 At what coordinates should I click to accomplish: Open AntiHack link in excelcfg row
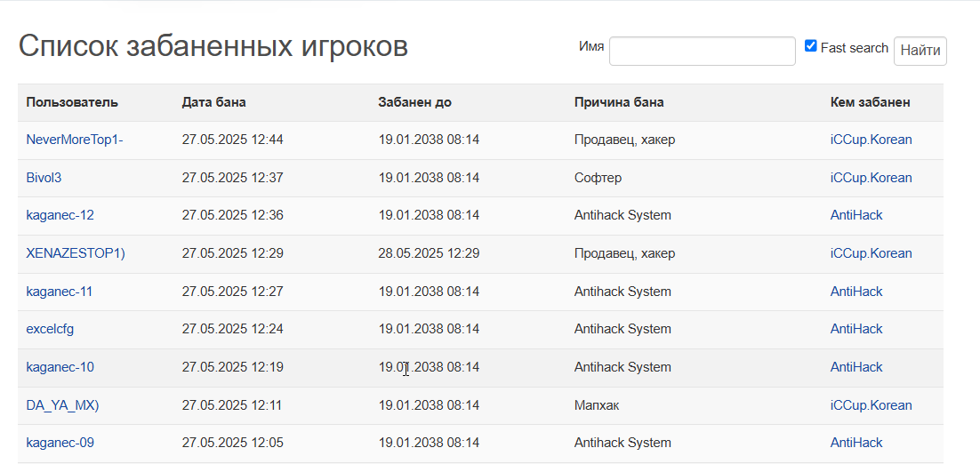[856, 329]
